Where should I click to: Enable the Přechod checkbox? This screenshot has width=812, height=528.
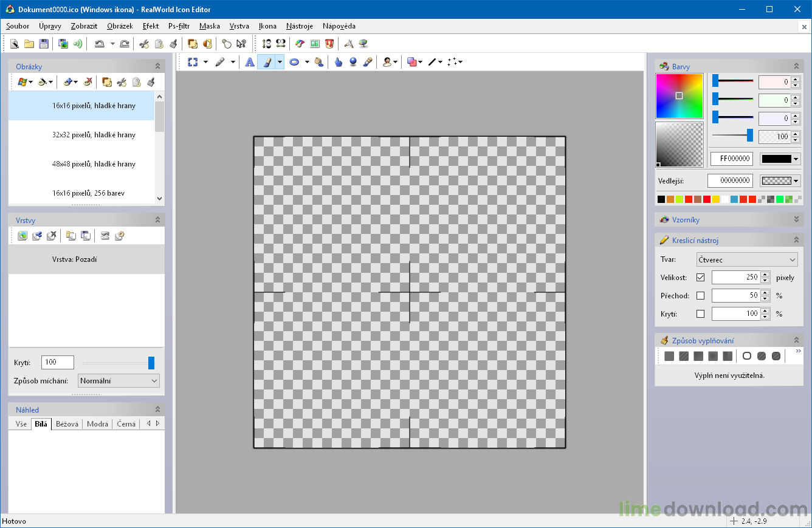pos(700,296)
